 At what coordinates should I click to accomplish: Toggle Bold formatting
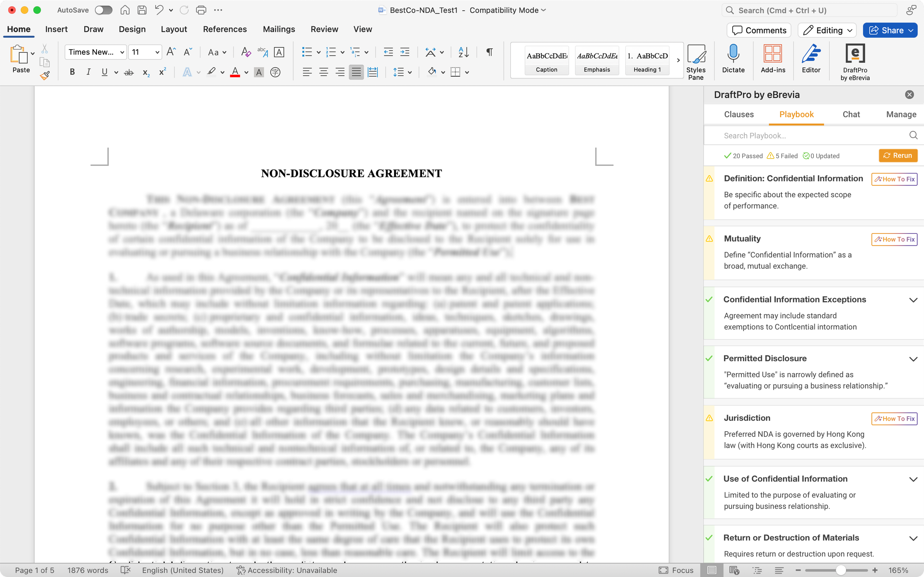[x=72, y=72]
